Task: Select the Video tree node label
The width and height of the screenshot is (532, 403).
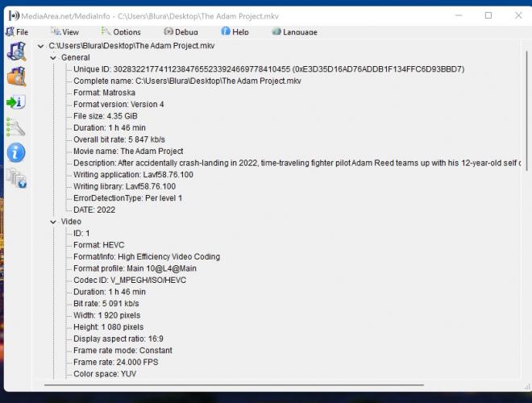Action: click(71, 222)
